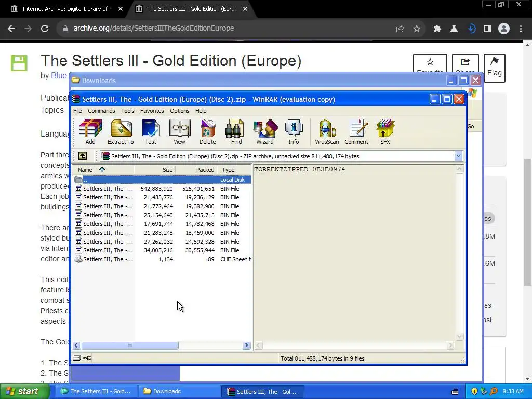The width and height of the screenshot is (532, 399).
Task: Click the key password icon in status bar
Action: (87, 358)
